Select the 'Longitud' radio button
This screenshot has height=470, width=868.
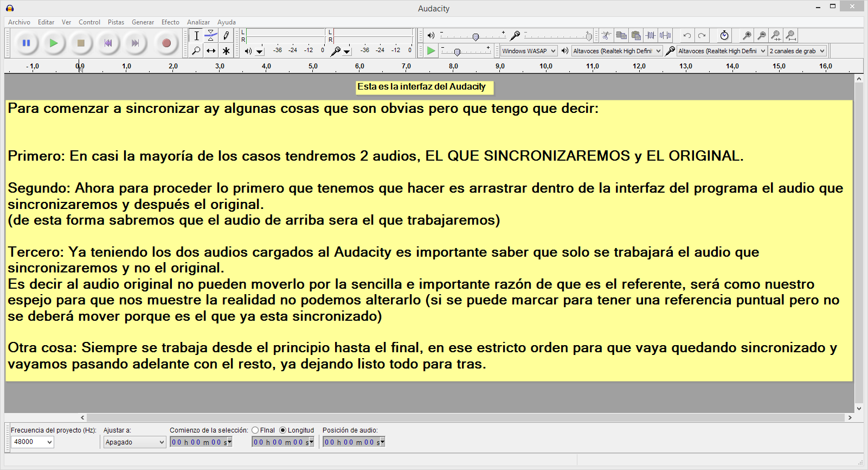point(282,430)
